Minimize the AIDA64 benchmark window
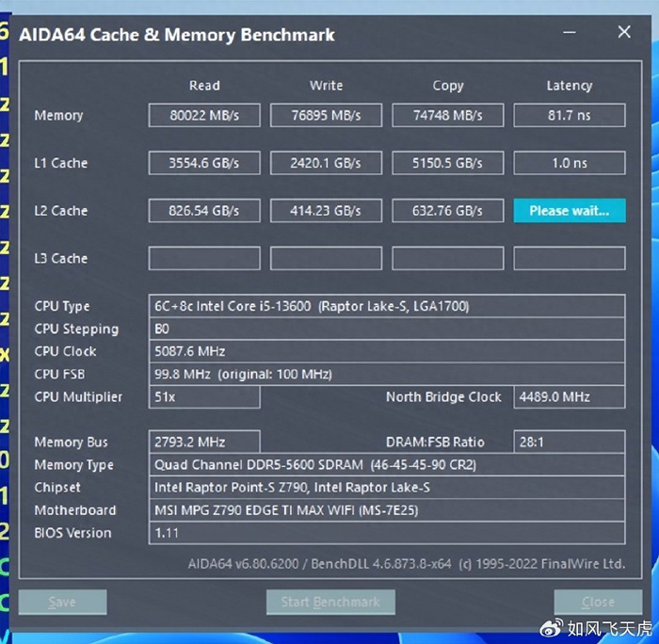This screenshot has height=644, width=659. [x=570, y=32]
